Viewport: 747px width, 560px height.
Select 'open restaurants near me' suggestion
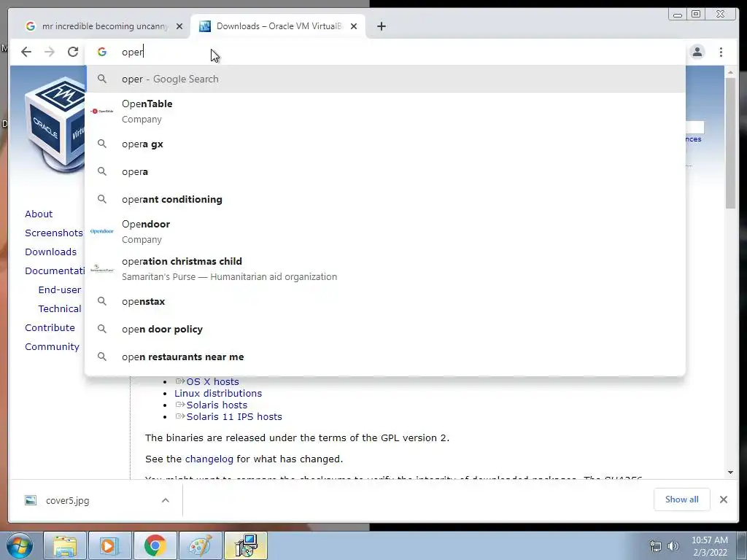point(386,357)
